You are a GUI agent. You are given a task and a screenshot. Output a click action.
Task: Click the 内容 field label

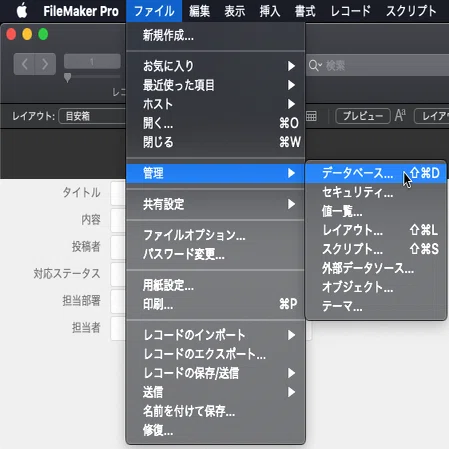[91, 220]
